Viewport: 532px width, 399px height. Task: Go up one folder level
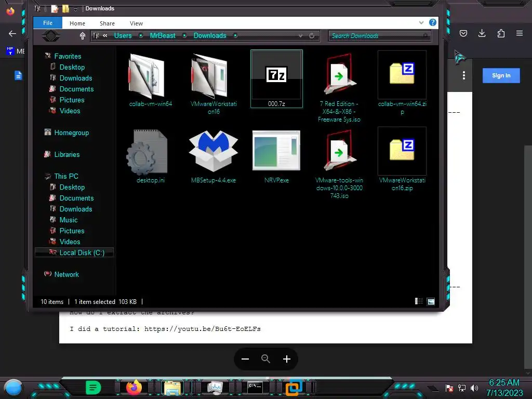coord(83,36)
